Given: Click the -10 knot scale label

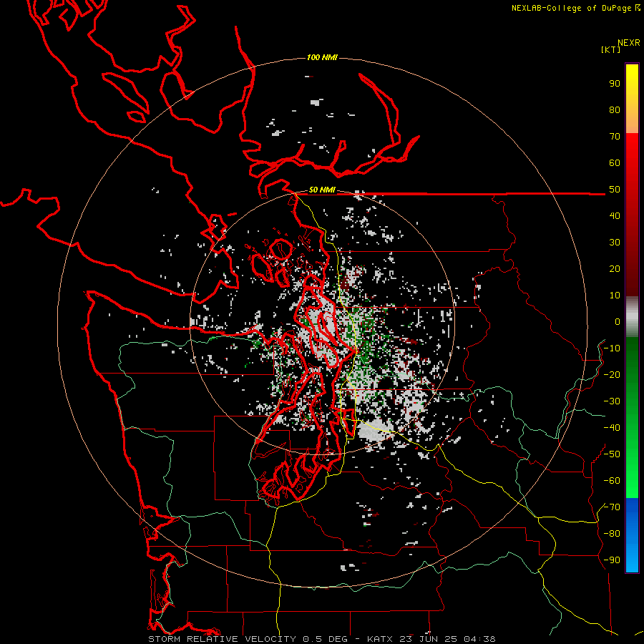Looking at the screenshot, I should (x=612, y=348).
